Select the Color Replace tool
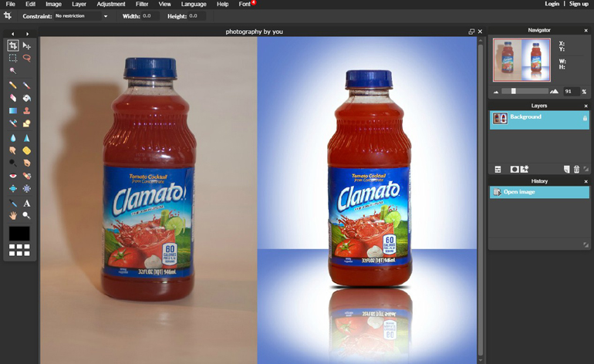 click(13, 123)
